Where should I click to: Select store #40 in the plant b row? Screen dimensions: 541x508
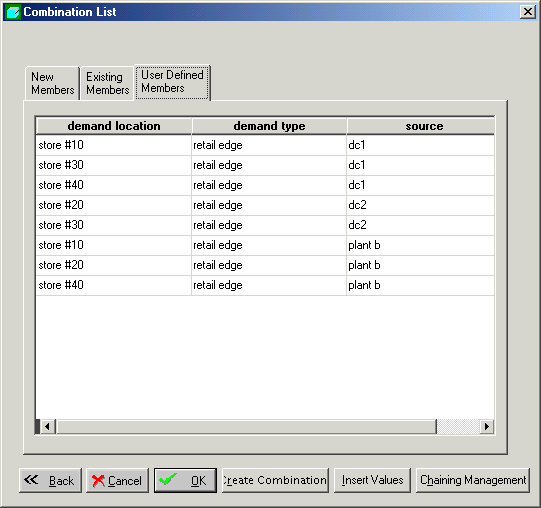click(114, 285)
